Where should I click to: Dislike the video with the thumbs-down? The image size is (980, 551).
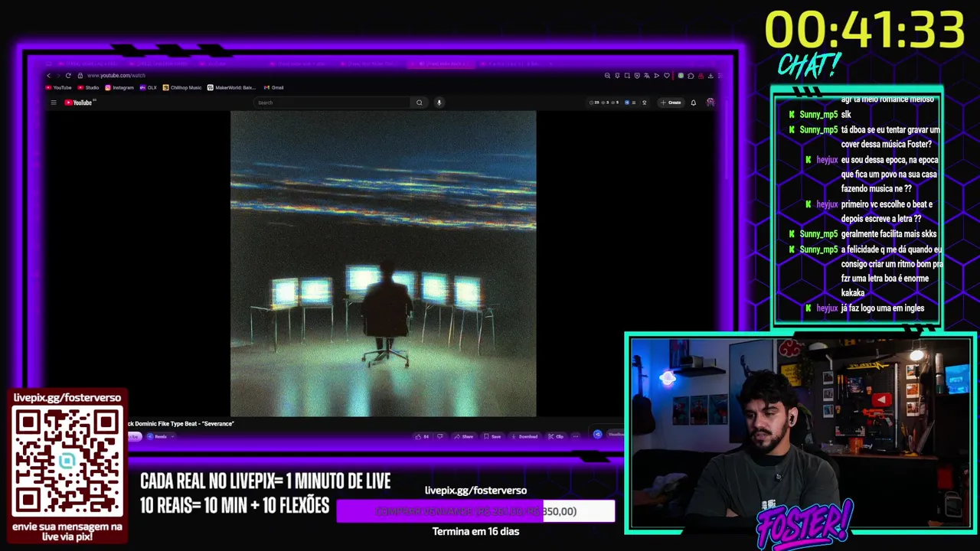(440, 436)
